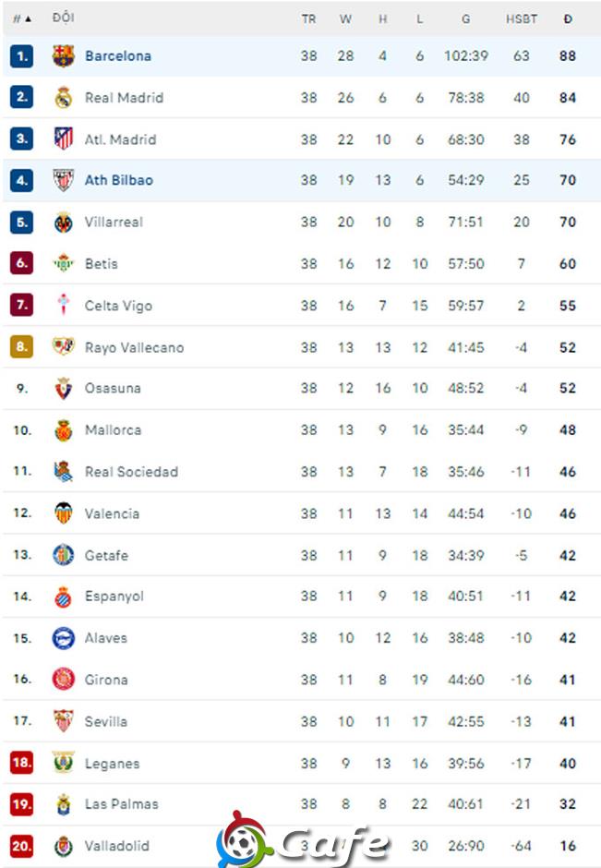Click the Atl. Madrid crest icon
The height and width of the screenshot is (868, 601).
(x=63, y=139)
